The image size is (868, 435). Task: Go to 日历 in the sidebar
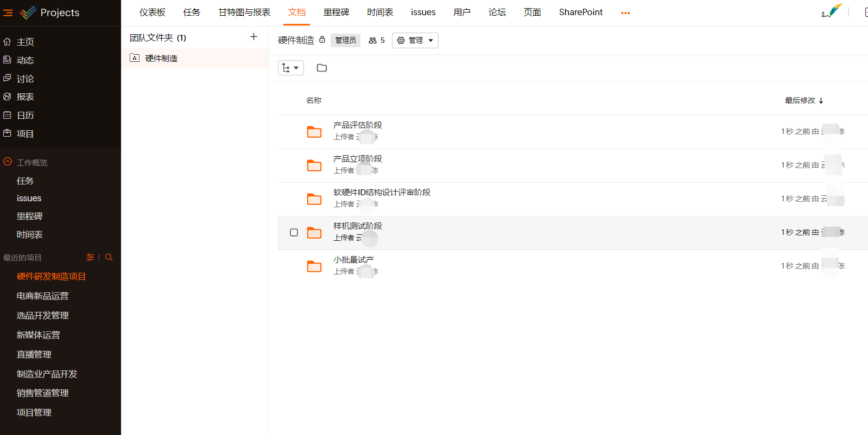(x=25, y=116)
